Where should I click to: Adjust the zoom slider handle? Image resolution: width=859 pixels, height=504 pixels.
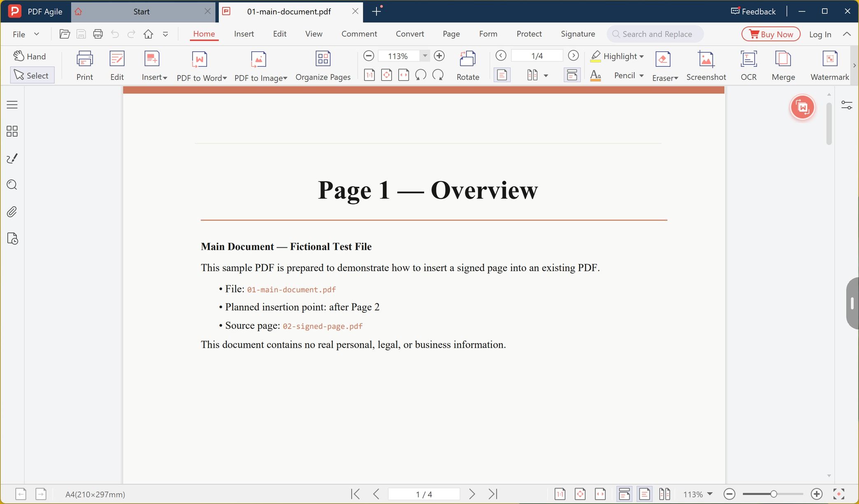(x=773, y=494)
